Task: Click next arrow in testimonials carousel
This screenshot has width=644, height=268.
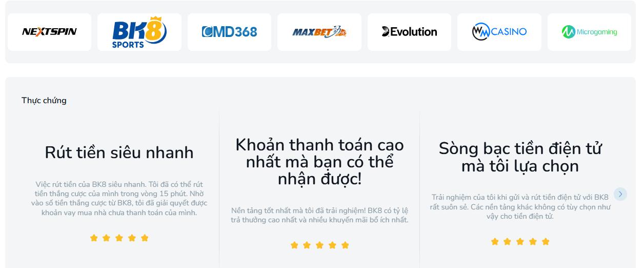Action: pos(620,194)
